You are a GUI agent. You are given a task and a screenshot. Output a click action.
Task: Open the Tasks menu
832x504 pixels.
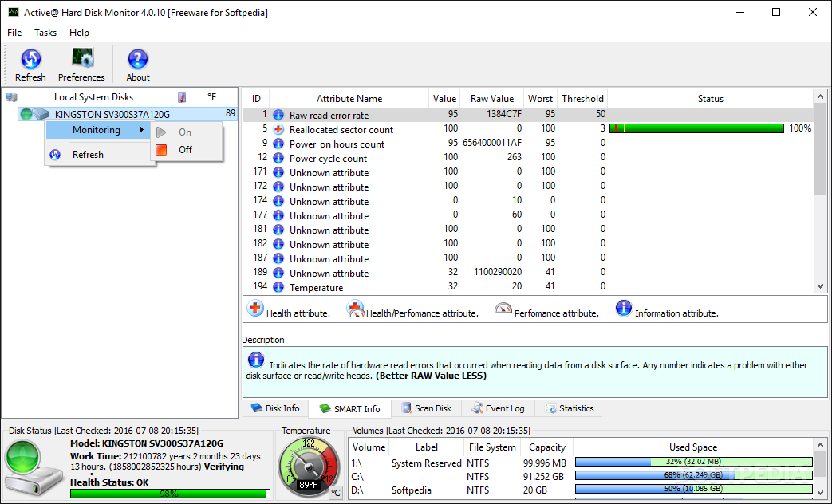click(x=45, y=33)
